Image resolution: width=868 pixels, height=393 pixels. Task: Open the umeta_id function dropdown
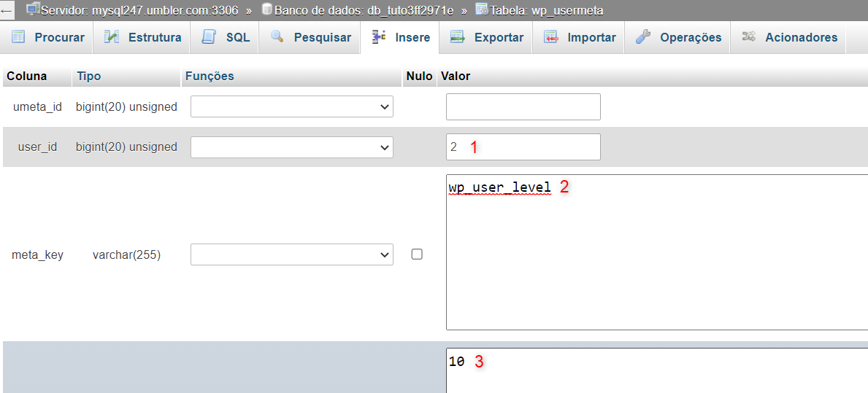pyautogui.click(x=292, y=106)
